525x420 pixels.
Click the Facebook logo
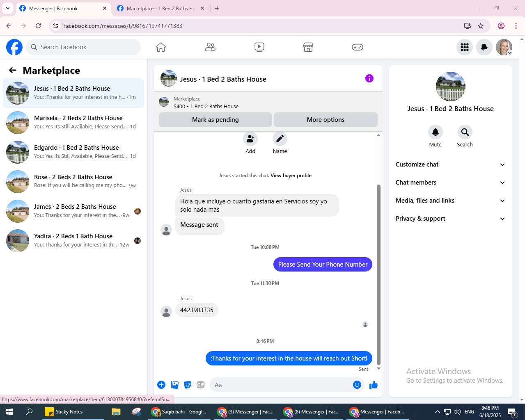point(14,47)
